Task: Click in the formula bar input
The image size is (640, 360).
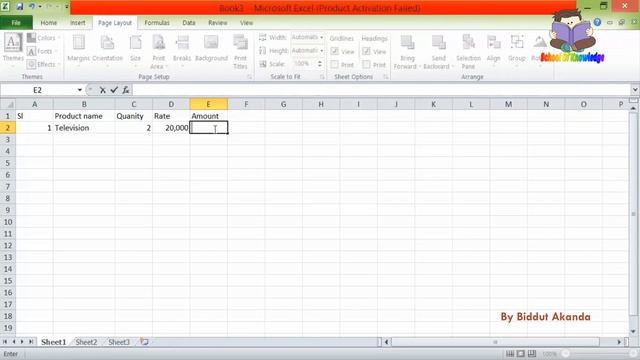Action: click(x=382, y=90)
